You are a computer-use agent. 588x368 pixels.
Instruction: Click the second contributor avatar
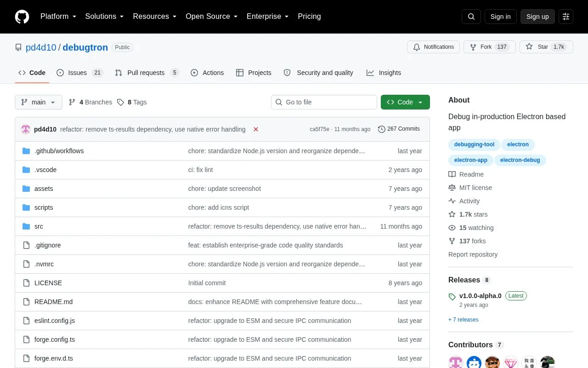point(474,362)
